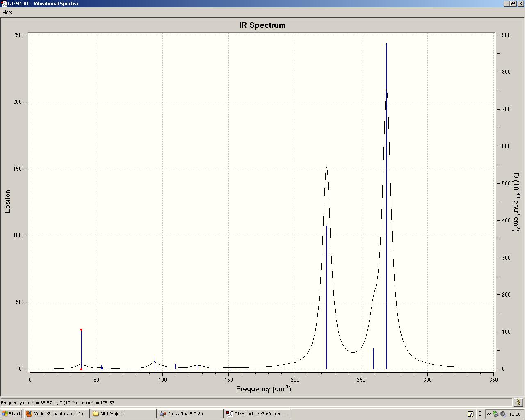525x420 pixels.
Task: Open the Mini Project folder taskbar button
Action: click(x=124, y=414)
